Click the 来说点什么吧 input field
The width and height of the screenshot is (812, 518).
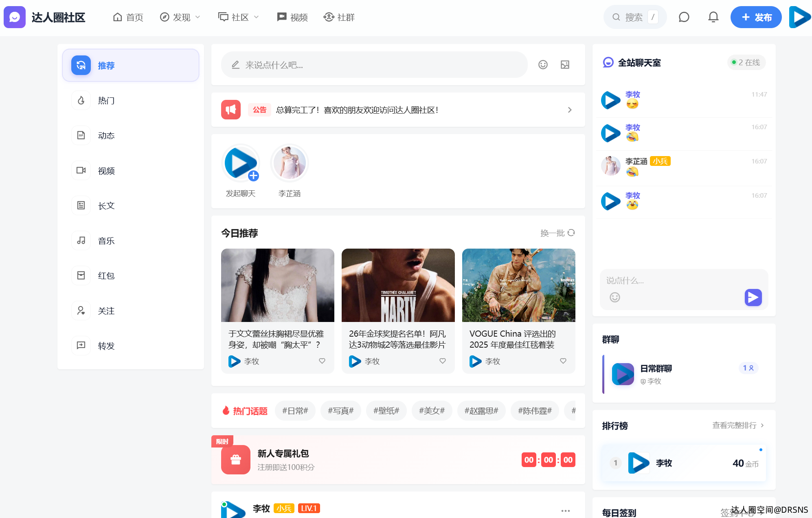pyautogui.click(x=375, y=65)
